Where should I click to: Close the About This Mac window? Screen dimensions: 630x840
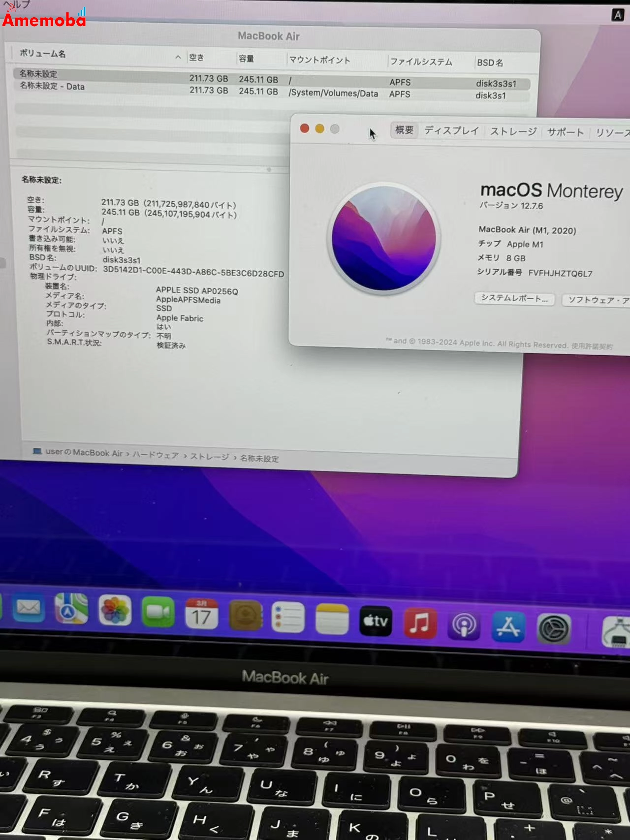click(x=305, y=128)
